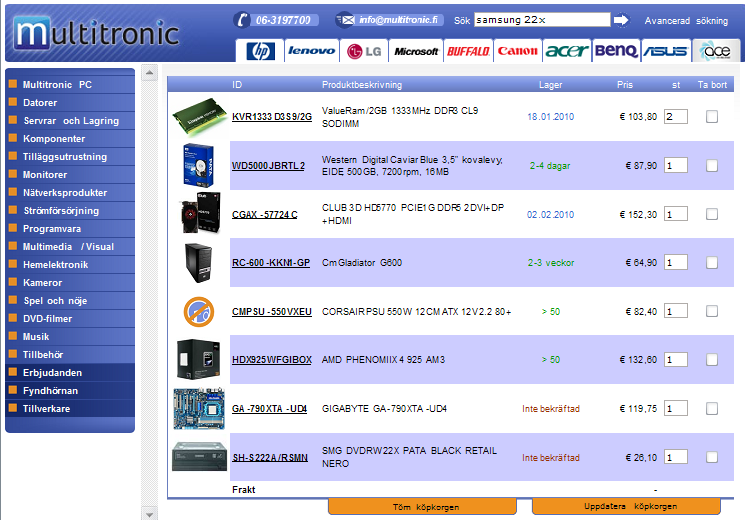Open Erbjudanden menu item
Viewport: 745px width, 520px height.
point(70,373)
